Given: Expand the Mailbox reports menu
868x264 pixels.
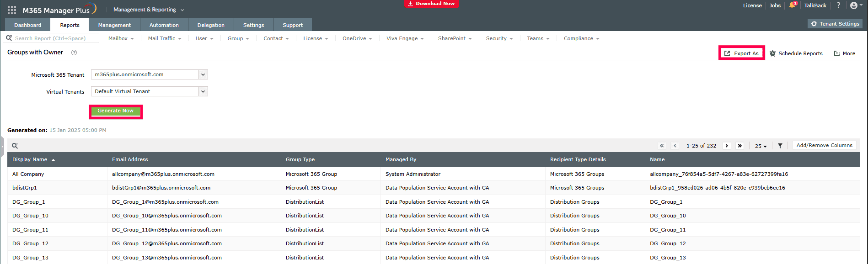Looking at the screenshot, I should point(121,38).
